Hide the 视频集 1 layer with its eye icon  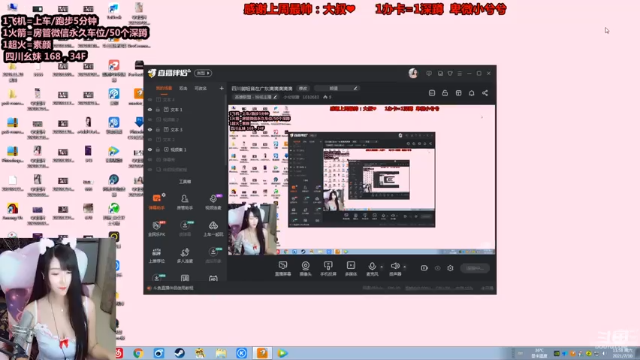click(150, 150)
